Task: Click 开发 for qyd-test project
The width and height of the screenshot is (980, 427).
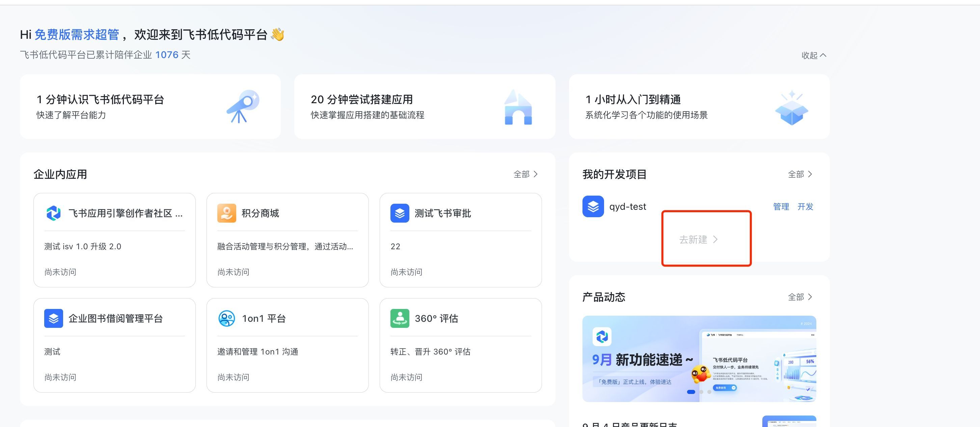Action: (806, 206)
